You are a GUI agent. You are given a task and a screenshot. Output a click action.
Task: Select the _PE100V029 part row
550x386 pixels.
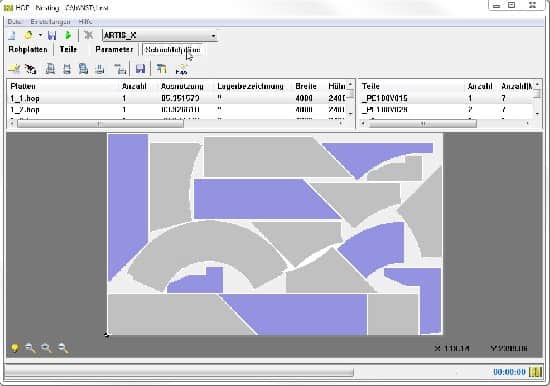pos(448,109)
